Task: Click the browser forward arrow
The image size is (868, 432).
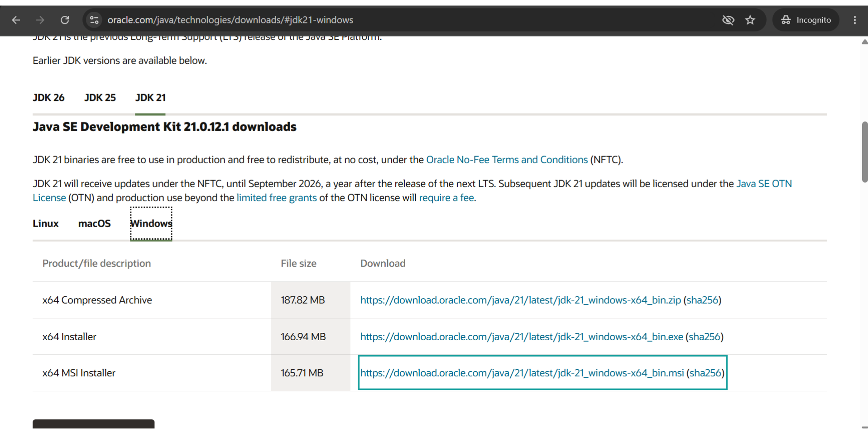Action: click(40, 20)
